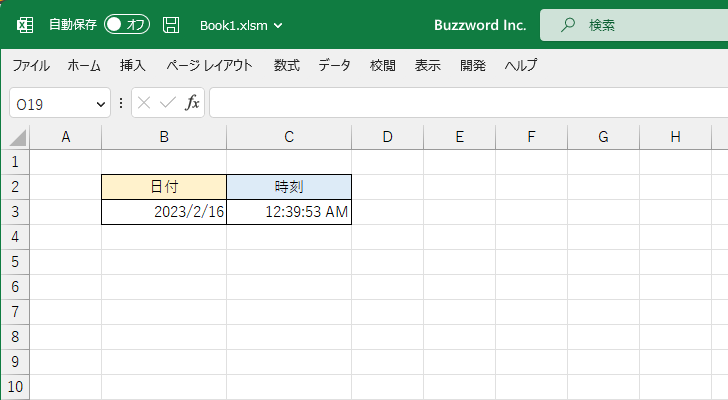Select row 4 header
This screenshot has height=400, width=728.
pos(15,237)
